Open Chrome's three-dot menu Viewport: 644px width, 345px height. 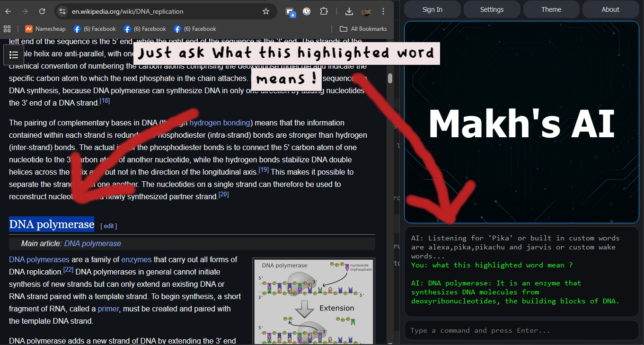(383, 11)
